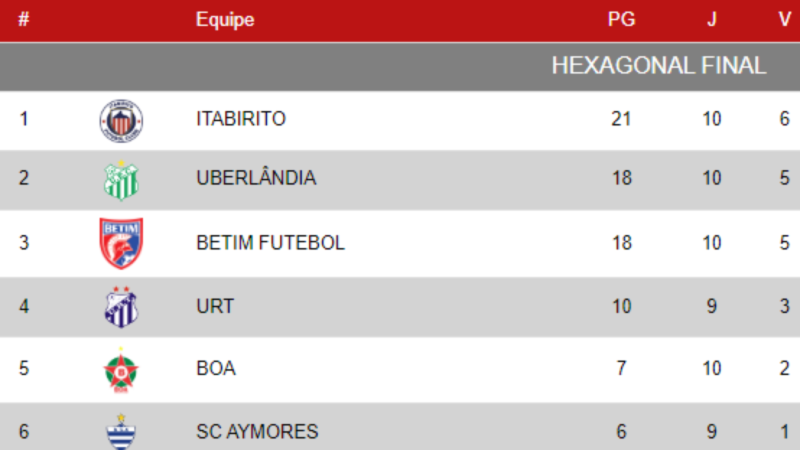Screen dimensions: 800x450
Task: Go to BETIM FUTEBOL team page
Action: pos(270,243)
